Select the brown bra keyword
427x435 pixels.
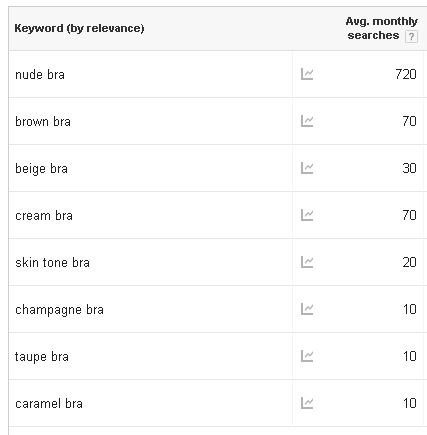coord(43,121)
